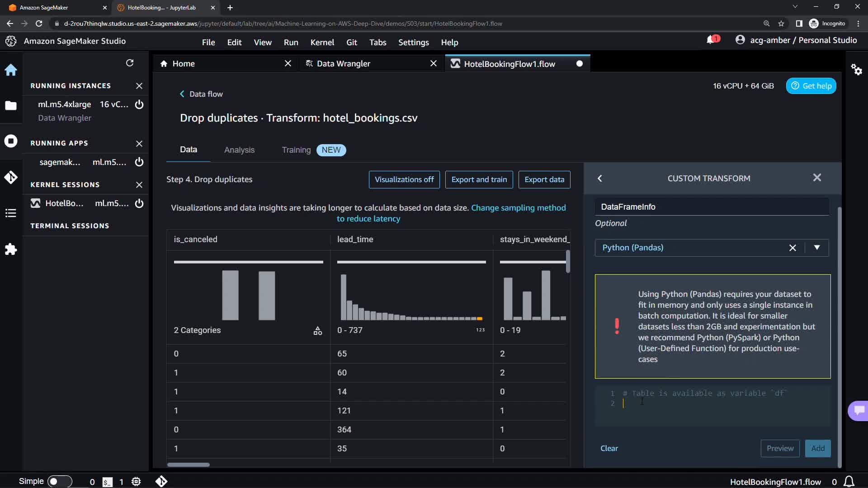Click the horizontal scrollbar under data table
This screenshot has width=868, height=488.
pyautogui.click(x=189, y=465)
